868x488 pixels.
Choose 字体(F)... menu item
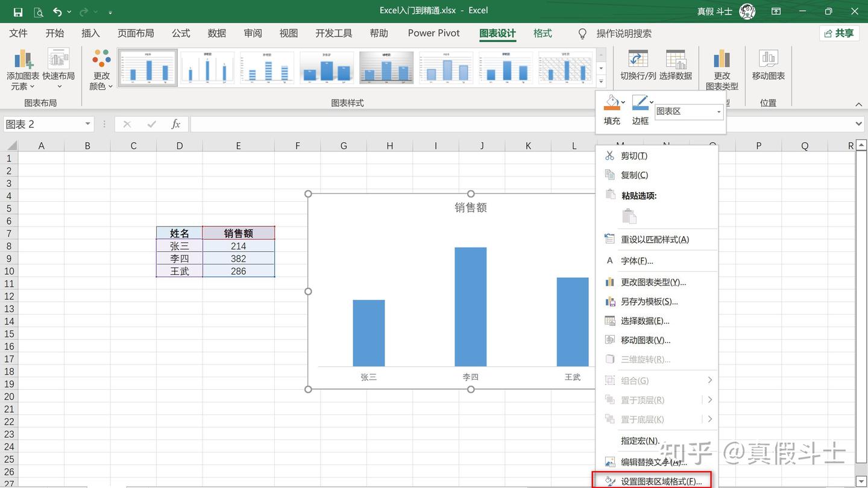[x=656, y=261]
